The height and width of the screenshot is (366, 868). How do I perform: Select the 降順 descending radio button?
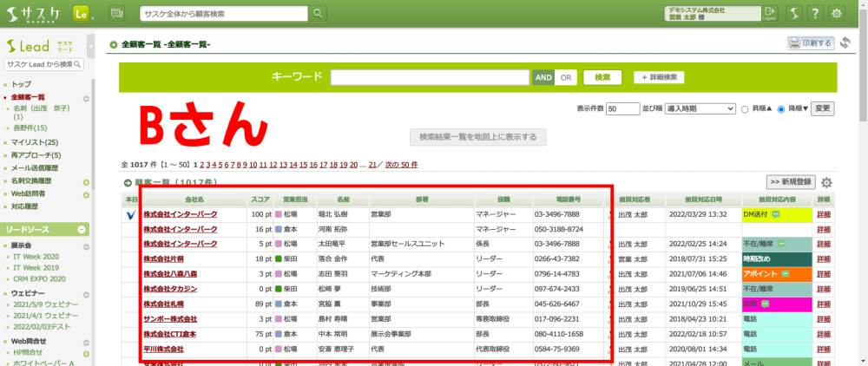[x=781, y=109]
